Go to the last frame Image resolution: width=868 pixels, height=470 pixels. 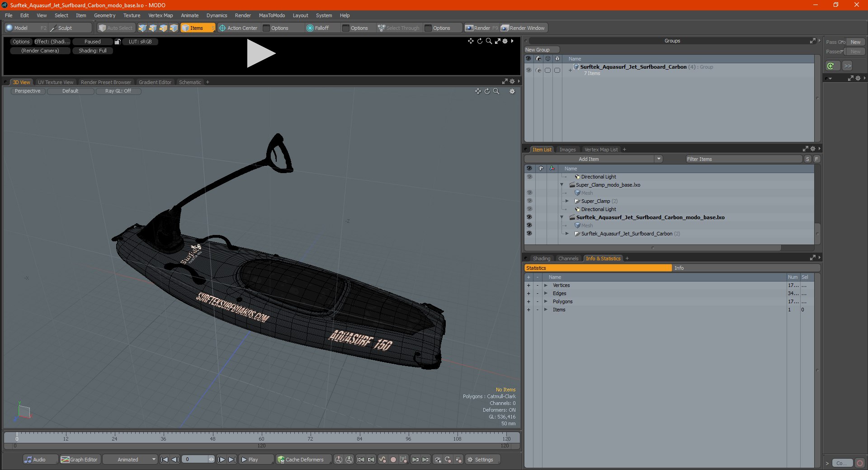pos(232,460)
